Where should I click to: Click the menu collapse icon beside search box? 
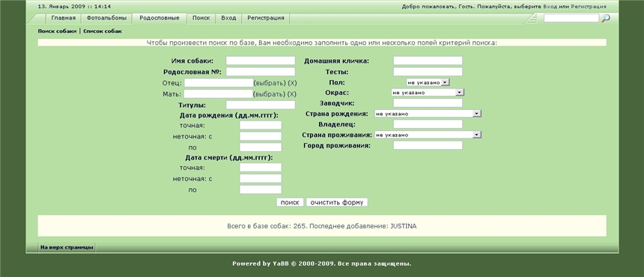click(x=532, y=18)
